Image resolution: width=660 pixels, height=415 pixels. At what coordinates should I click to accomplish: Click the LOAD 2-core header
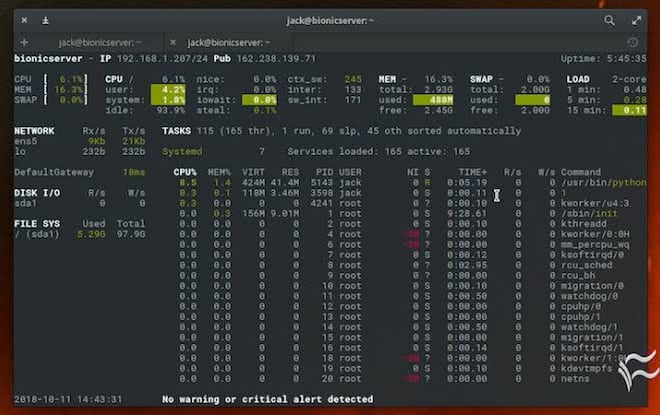(606, 79)
